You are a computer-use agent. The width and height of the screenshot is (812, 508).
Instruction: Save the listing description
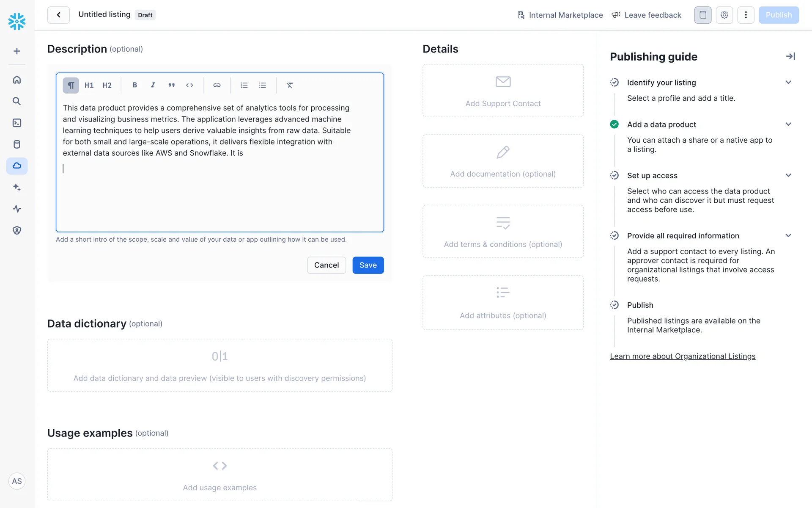click(x=368, y=265)
